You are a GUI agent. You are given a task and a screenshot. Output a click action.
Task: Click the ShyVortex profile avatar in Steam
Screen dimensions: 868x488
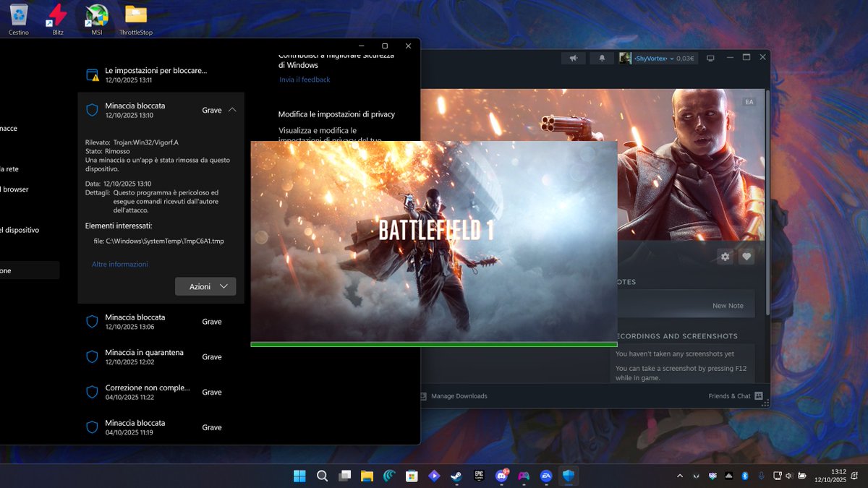click(625, 59)
